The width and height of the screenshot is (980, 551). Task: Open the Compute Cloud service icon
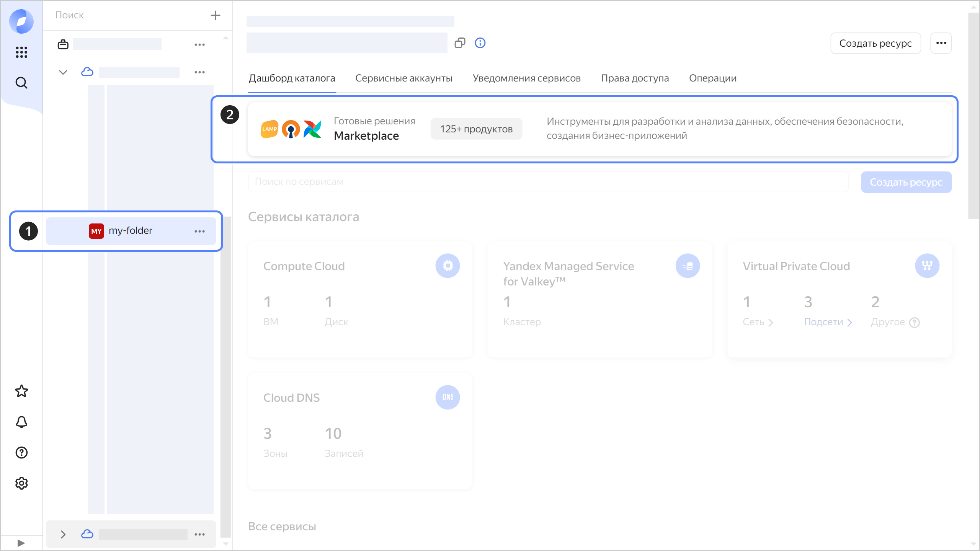448,266
